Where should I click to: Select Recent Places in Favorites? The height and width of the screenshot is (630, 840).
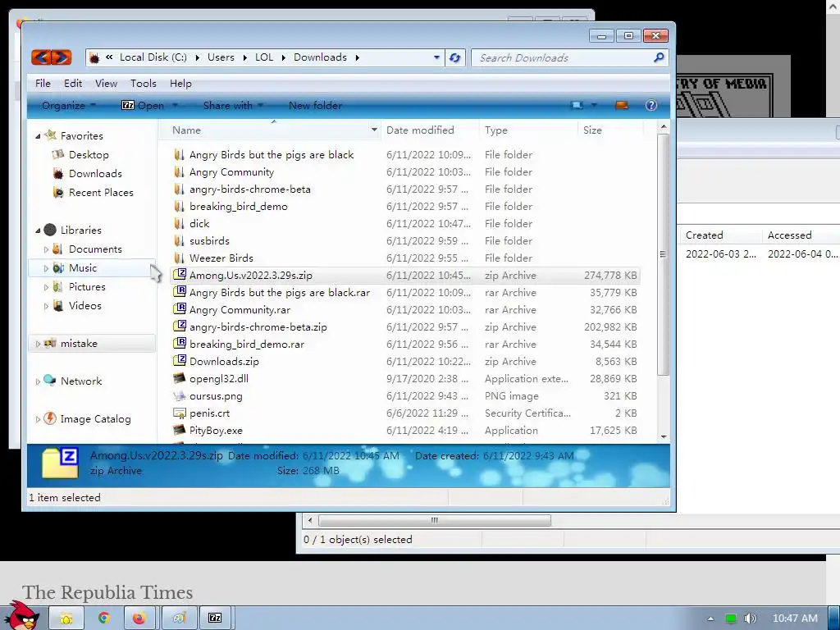(x=101, y=192)
